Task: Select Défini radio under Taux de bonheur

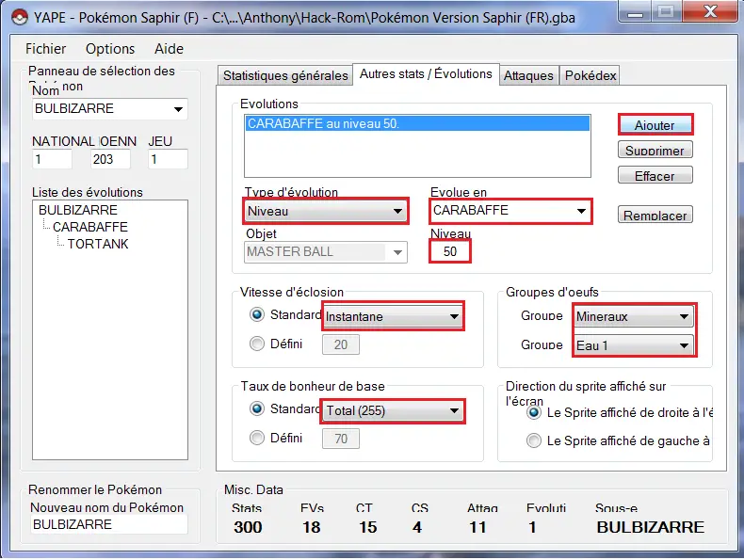Action: point(257,438)
